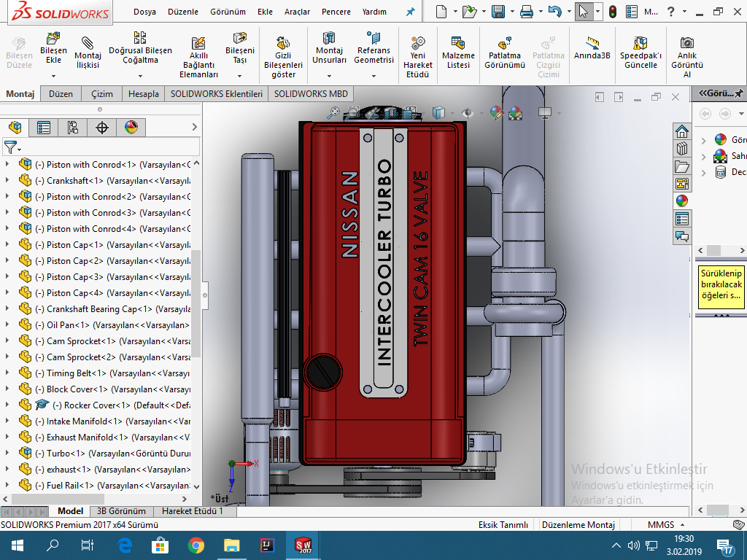The width and height of the screenshot is (747, 560).
Task: Select Fuel Rail<1> in the tree
Action: [x=104, y=485]
